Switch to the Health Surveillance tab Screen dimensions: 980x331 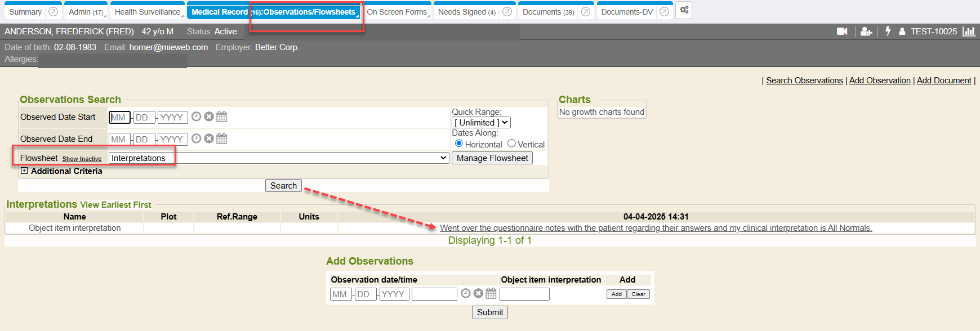coord(148,12)
